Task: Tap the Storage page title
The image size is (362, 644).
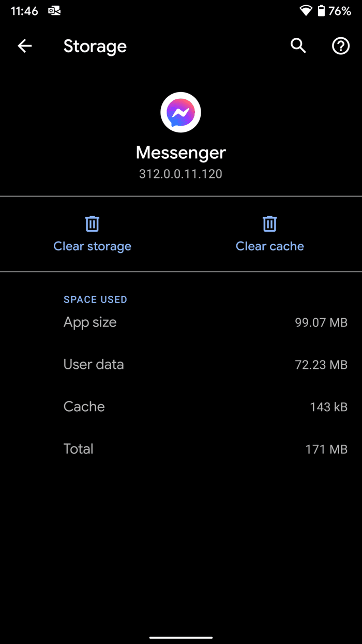Action: [x=95, y=47]
